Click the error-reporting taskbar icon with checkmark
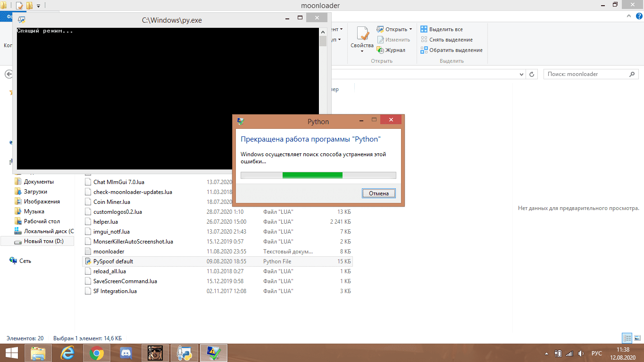This screenshot has height=362, width=644. pos(214,353)
